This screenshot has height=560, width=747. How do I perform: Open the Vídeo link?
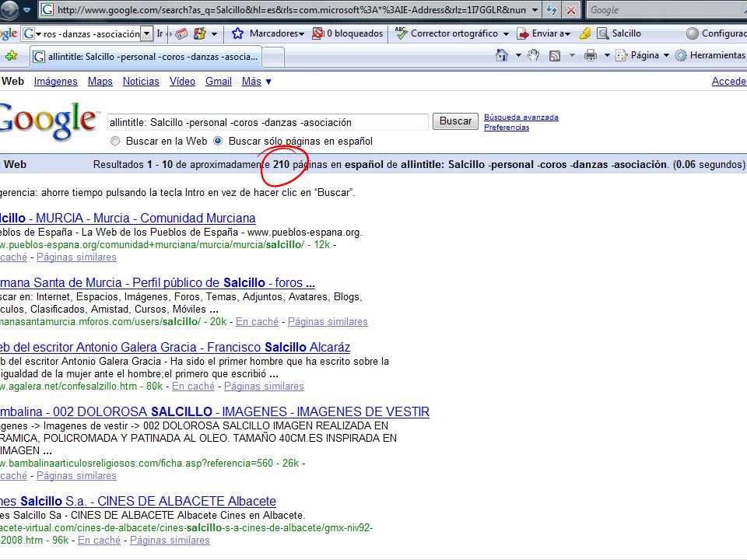(x=182, y=82)
